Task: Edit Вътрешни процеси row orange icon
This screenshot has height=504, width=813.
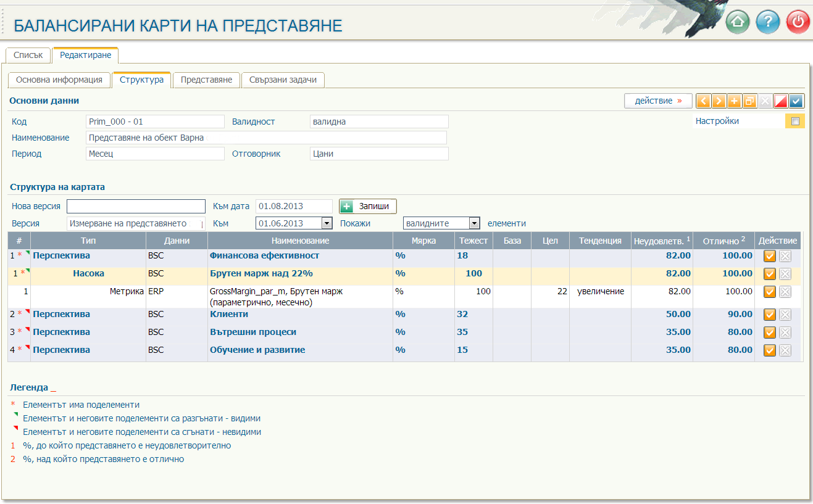Action: tap(770, 333)
